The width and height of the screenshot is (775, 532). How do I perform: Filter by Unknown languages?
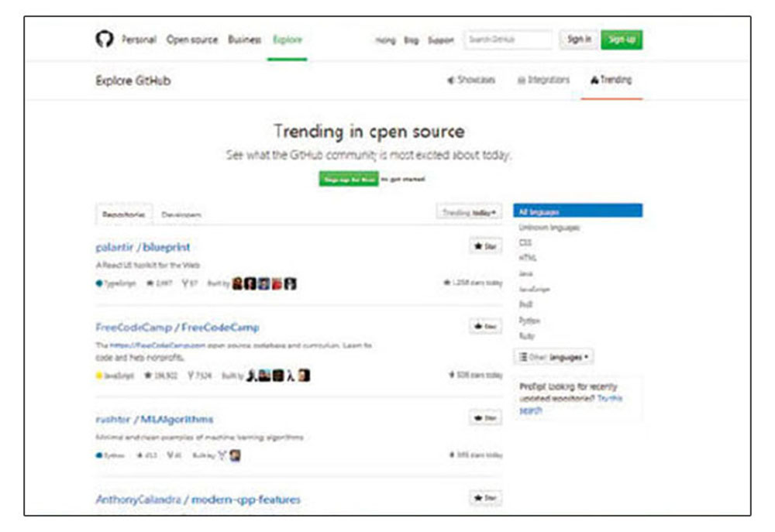click(x=549, y=227)
